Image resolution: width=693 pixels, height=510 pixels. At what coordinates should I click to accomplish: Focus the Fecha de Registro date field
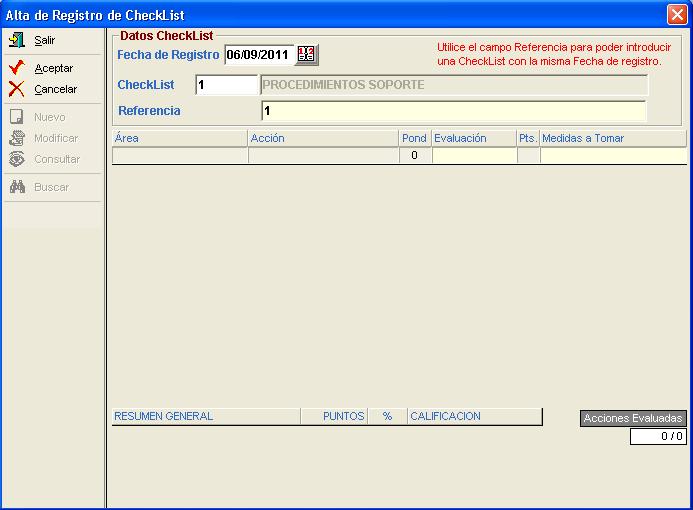coord(259,55)
